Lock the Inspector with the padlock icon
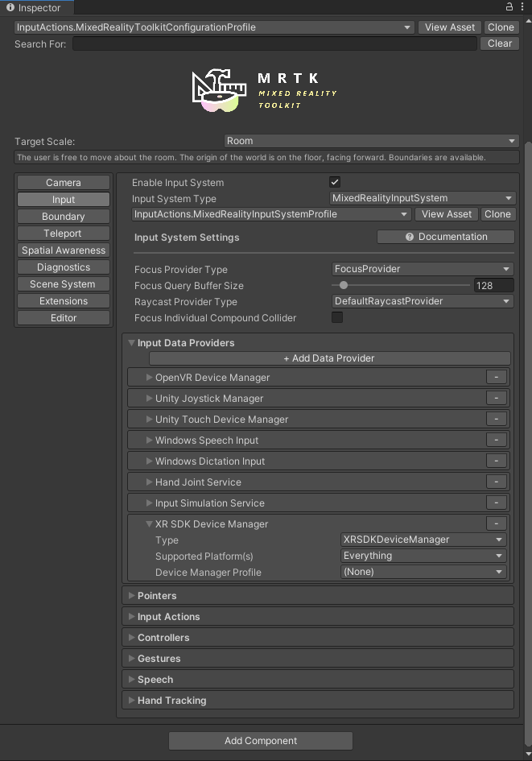Screen dimensions: 532x761 tap(509, 6)
